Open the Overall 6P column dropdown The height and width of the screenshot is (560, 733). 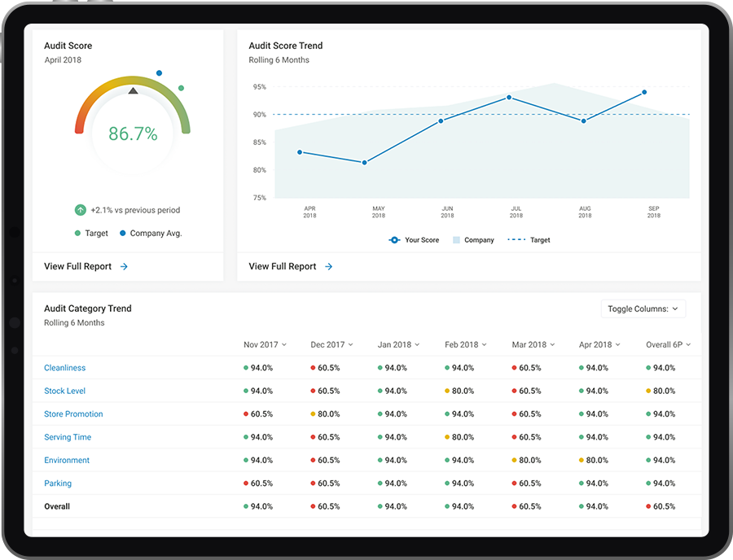pos(668,344)
